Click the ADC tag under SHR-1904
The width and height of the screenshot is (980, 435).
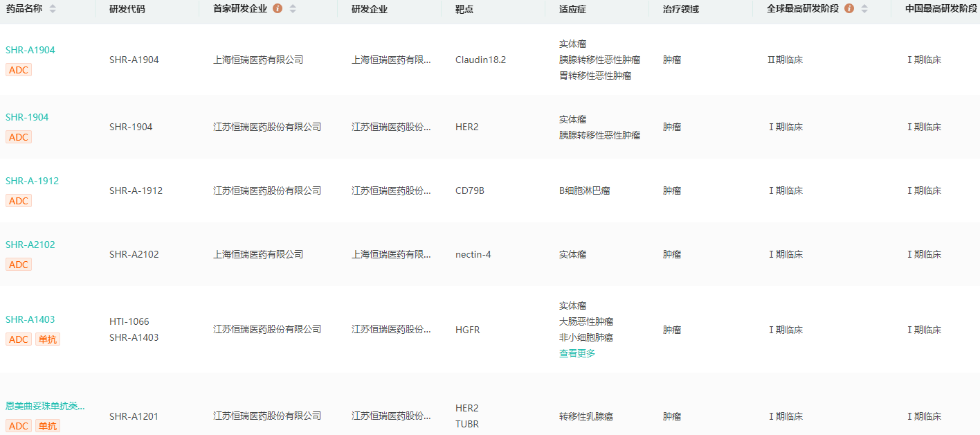pos(19,137)
